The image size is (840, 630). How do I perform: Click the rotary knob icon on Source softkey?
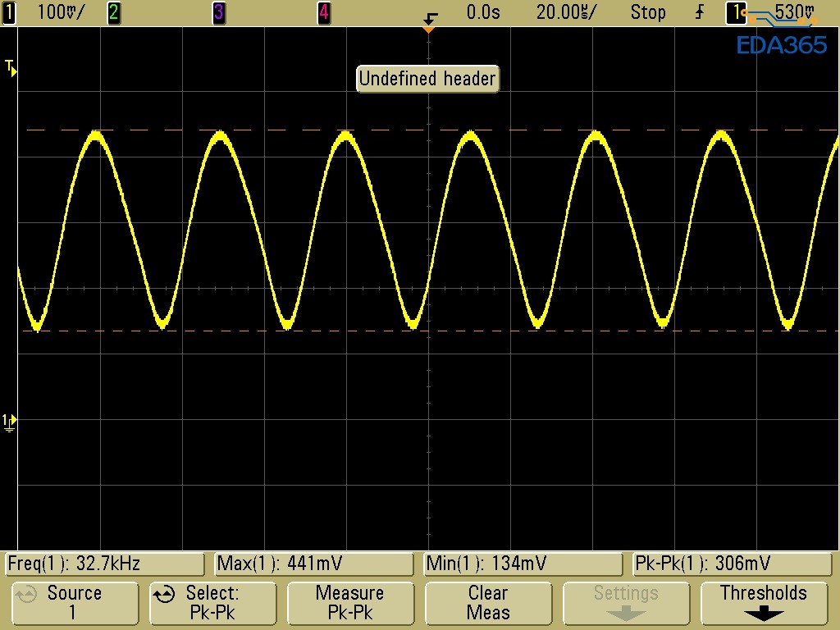click(x=26, y=594)
